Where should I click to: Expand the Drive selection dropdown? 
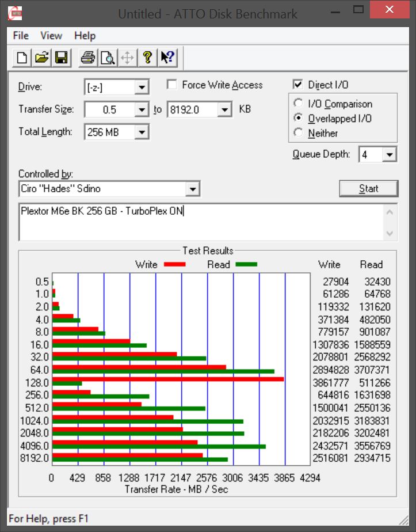[x=141, y=88]
